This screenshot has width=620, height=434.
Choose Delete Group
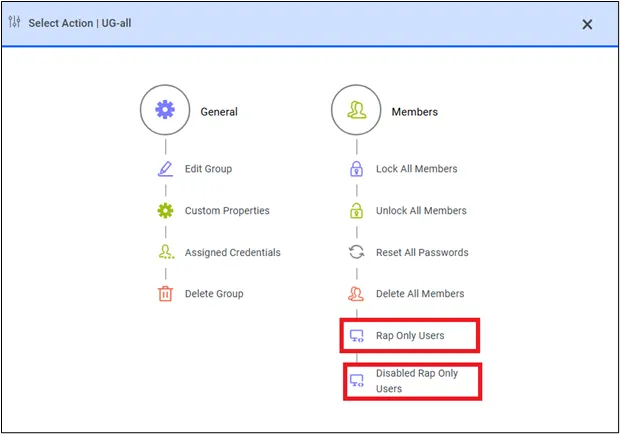point(214,294)
